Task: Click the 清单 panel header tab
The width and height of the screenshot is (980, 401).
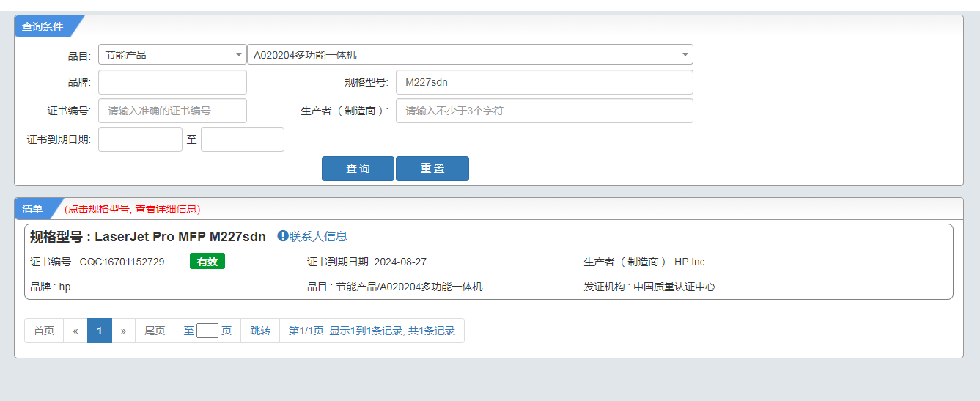Action: pos(32,209)
